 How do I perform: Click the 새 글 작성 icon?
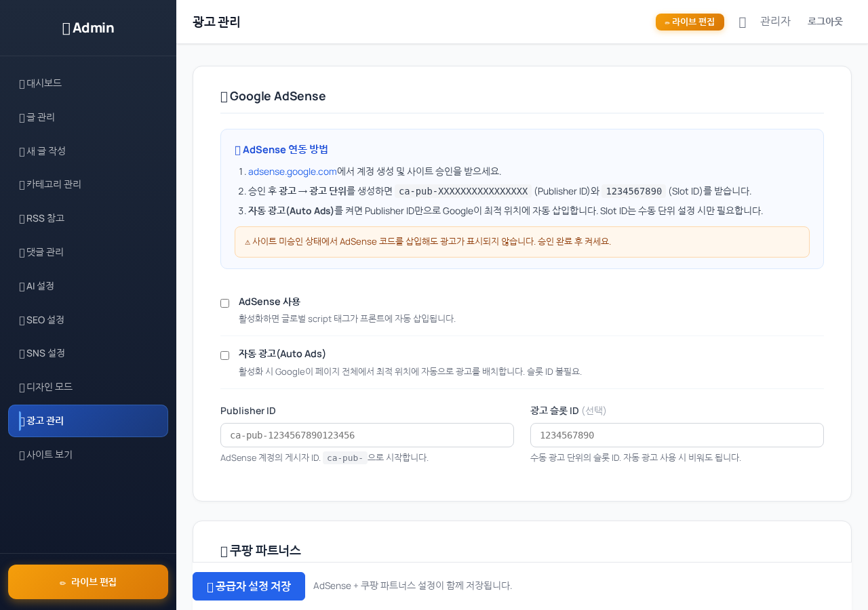(21, 150)
